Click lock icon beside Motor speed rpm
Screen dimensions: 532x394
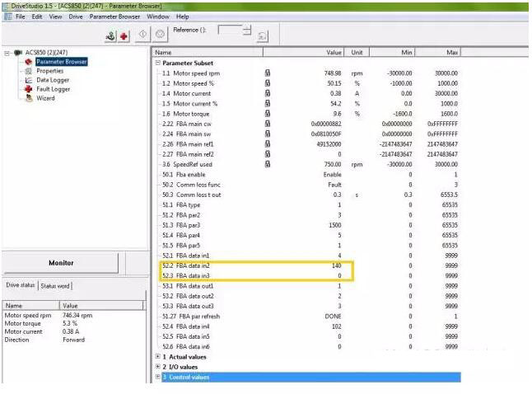coord(268,73)
